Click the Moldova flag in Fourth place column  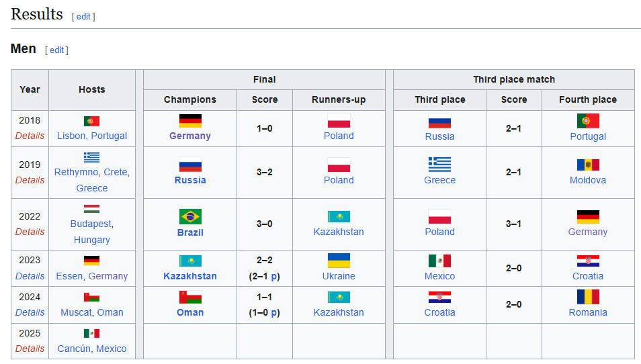point(587,165)
